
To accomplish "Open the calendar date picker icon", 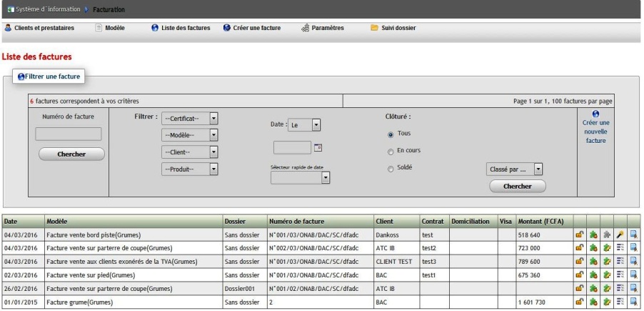I will pyautogui.click(x=318, y=148).
